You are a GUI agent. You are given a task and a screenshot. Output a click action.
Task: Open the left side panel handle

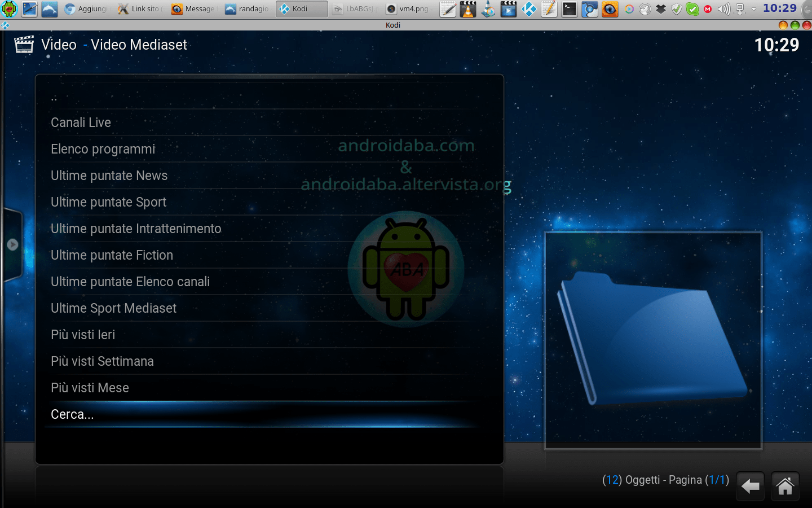pos(12,244)
